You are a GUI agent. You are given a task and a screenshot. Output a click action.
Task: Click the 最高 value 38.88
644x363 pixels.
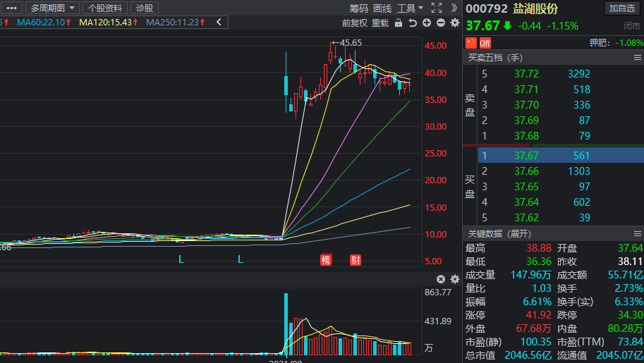[538, 248]
